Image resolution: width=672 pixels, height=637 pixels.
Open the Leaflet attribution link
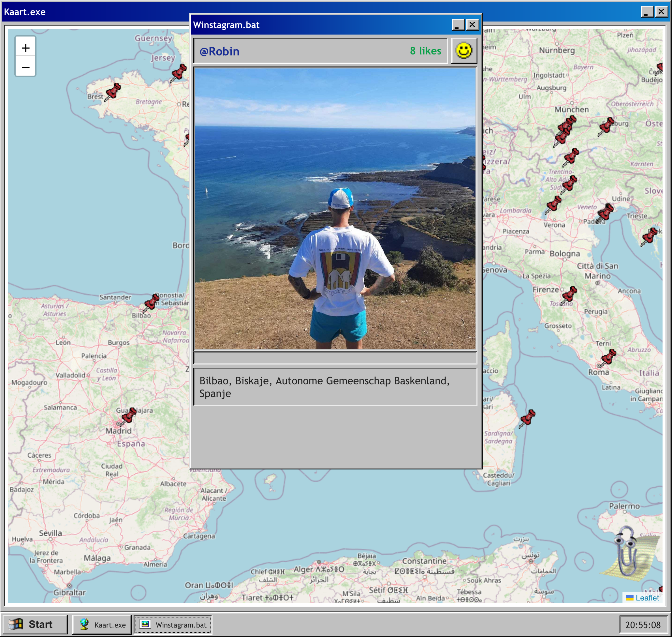(647, 598)
